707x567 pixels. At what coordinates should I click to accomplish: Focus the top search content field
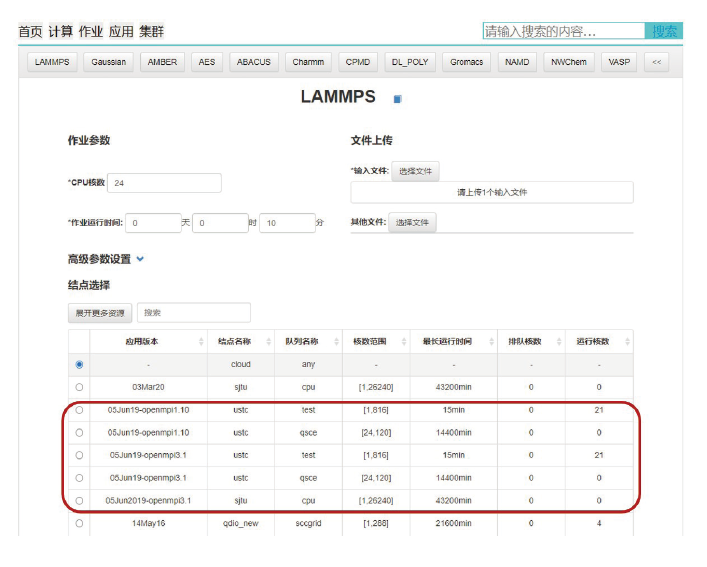pyautogui.click(x=564, y=31)
